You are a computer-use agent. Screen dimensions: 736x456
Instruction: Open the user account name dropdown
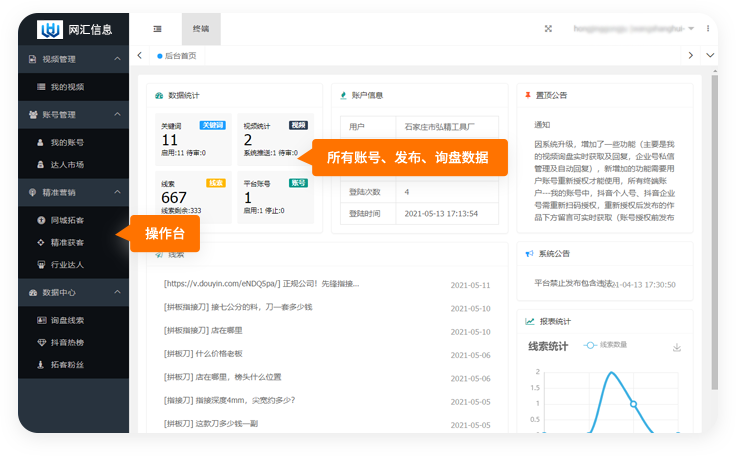(x=633, y=29)
